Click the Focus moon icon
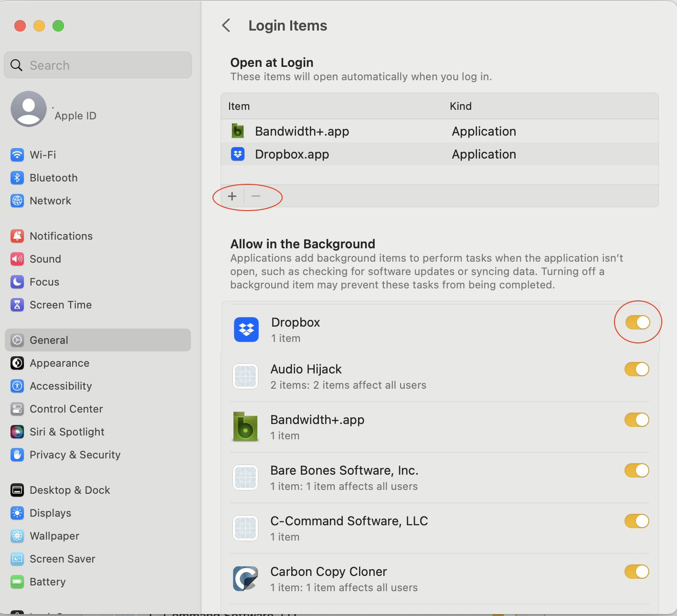 coord(17,282)
